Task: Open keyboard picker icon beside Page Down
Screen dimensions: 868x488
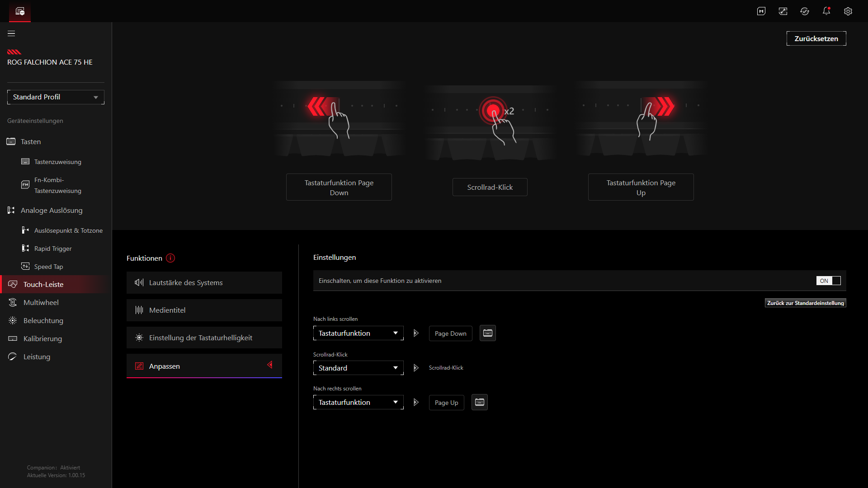Action: click(487, 333)
